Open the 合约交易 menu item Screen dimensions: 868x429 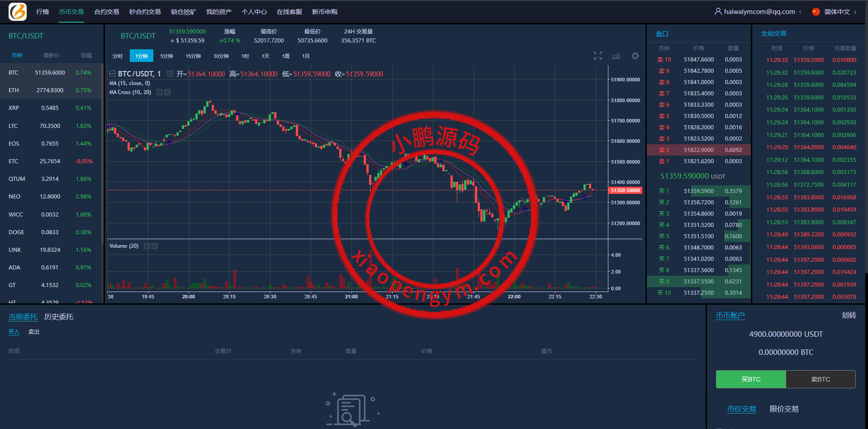click(107, 12)
